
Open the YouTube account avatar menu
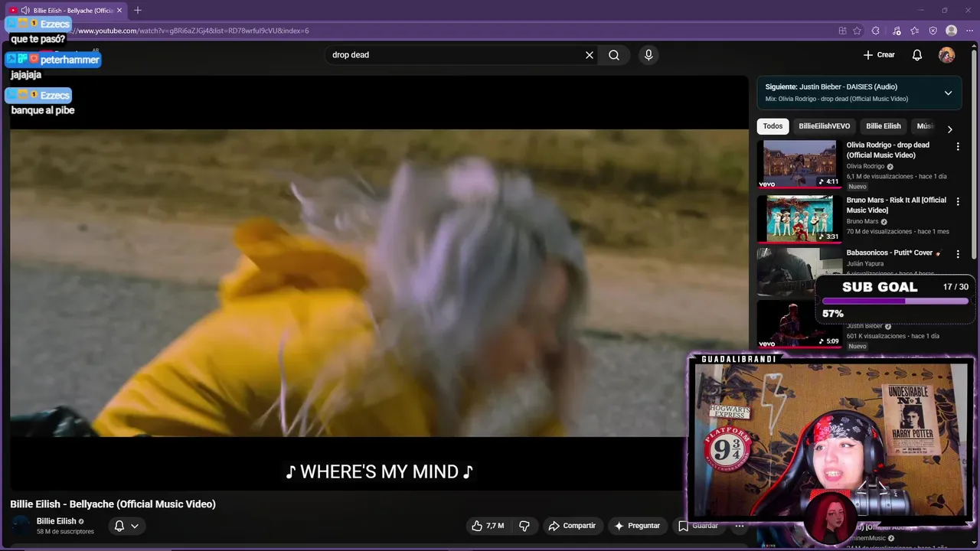[x=947, y=55]
